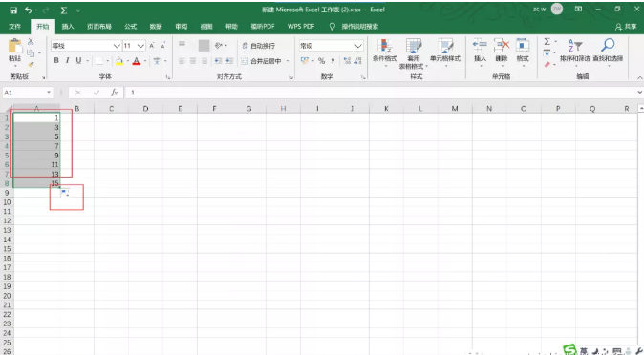Decrease font size with the smaller A icon
644x355 pixels.
(x=163, y=46)
